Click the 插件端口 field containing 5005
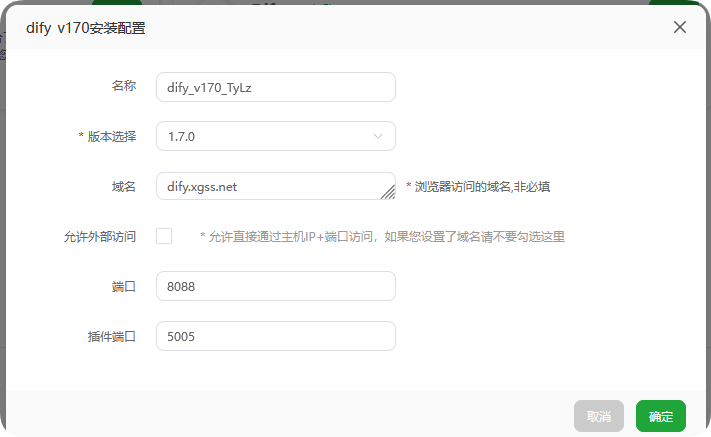This screenshot has width=711, height=437. 276,336
